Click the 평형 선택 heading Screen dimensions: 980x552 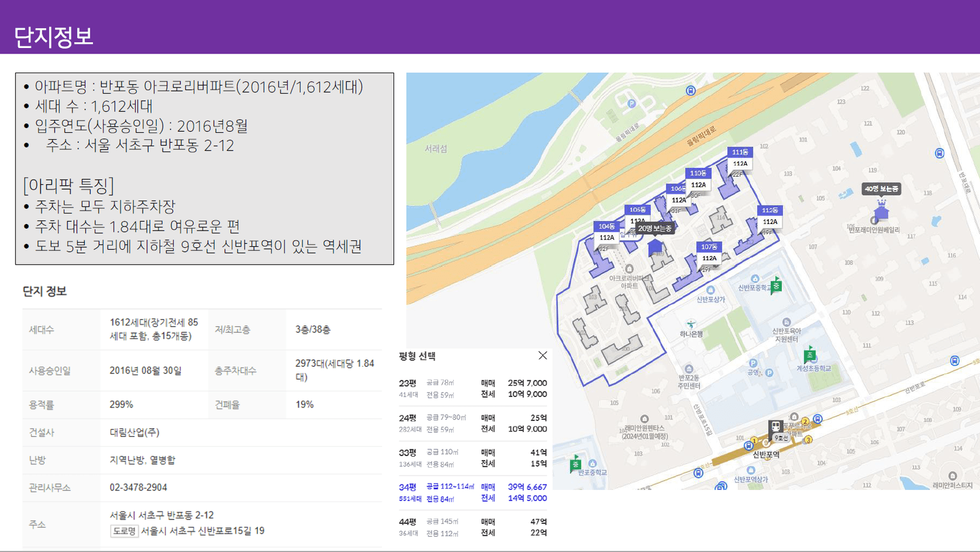click(x=417, y=356)
